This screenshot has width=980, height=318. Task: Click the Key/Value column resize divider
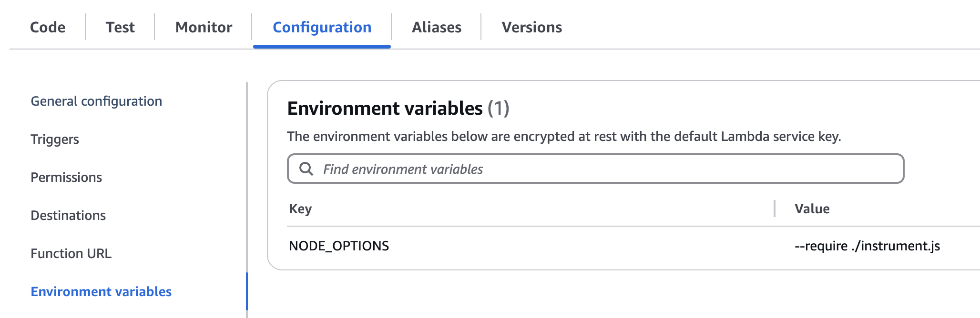pos(775,209)
